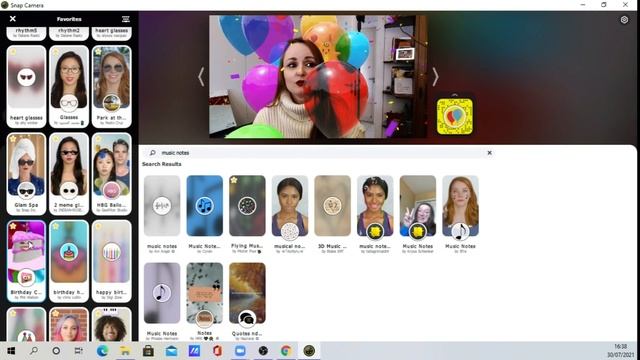The height and width of the screenshot is (360, 640).
Task: Close the Favorites panel with the X icon
Action: 13,19
